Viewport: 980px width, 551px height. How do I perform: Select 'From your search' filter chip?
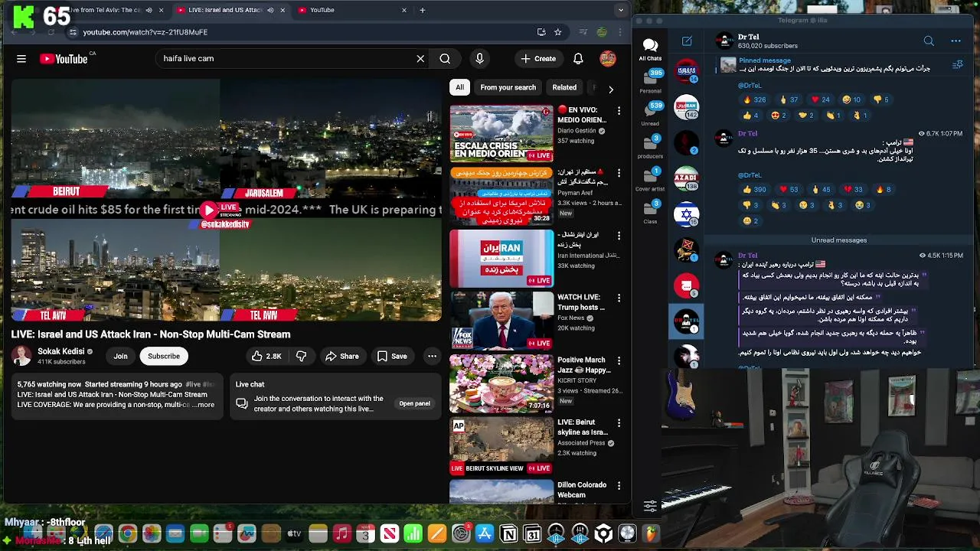coord(508,87)
